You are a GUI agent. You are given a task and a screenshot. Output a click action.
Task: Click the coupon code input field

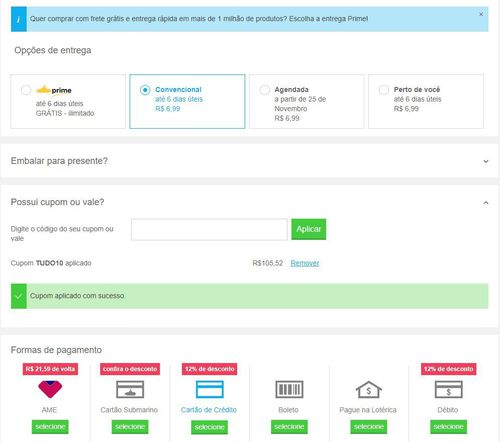pos(209,229)
